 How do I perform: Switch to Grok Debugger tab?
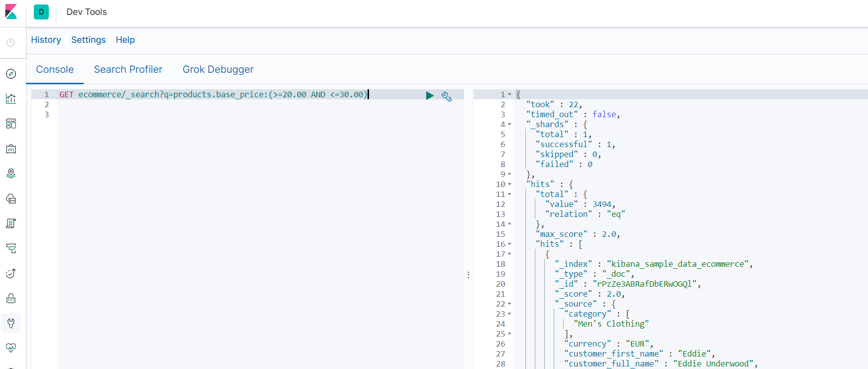(x=218, y=69)
